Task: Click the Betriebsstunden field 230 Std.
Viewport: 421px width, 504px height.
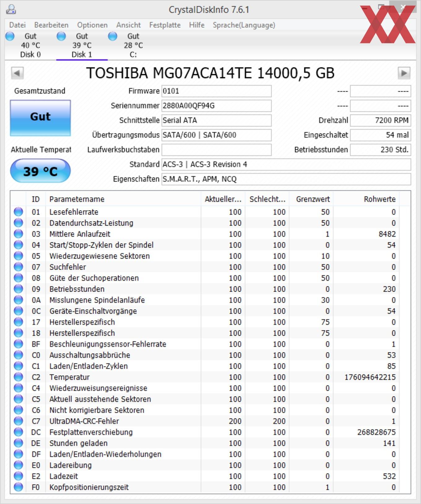Action: click(380, 150)
